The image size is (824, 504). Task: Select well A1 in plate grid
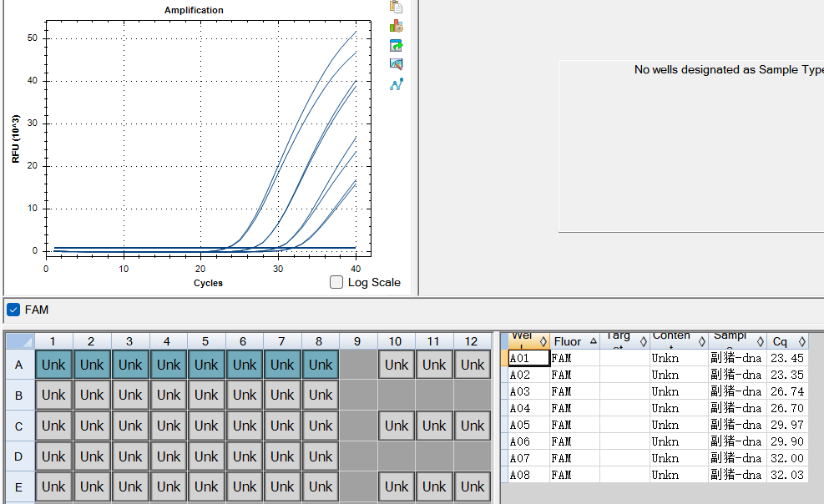[x=53, y=365]
